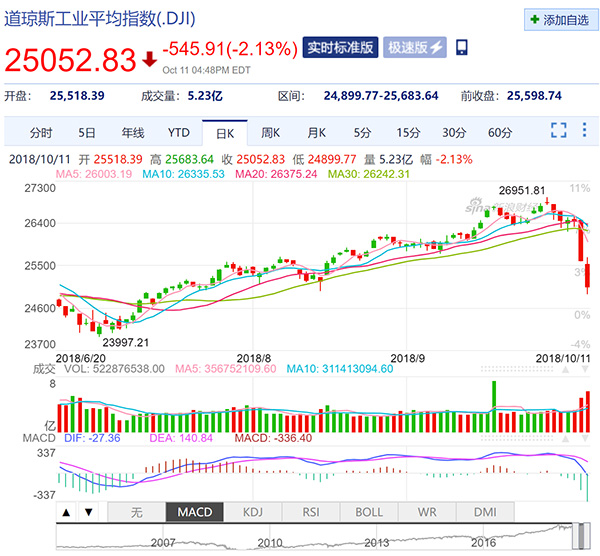Click the MA5: 26003.19 legend label

coord(94,174)
